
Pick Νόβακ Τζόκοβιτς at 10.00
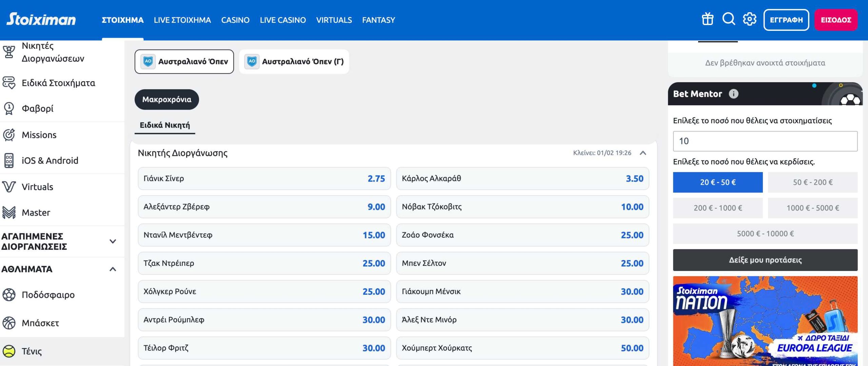coord(522,207)
